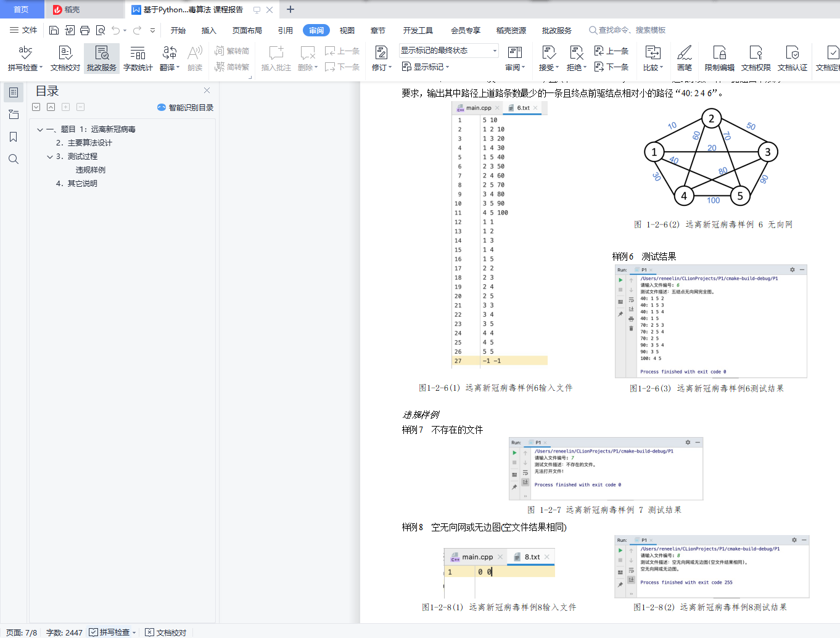This screenshot has width=840, height=638.
Task: Open the status bar 拼写检查 dropdown arrow
Action: click(x=134, y=632)
